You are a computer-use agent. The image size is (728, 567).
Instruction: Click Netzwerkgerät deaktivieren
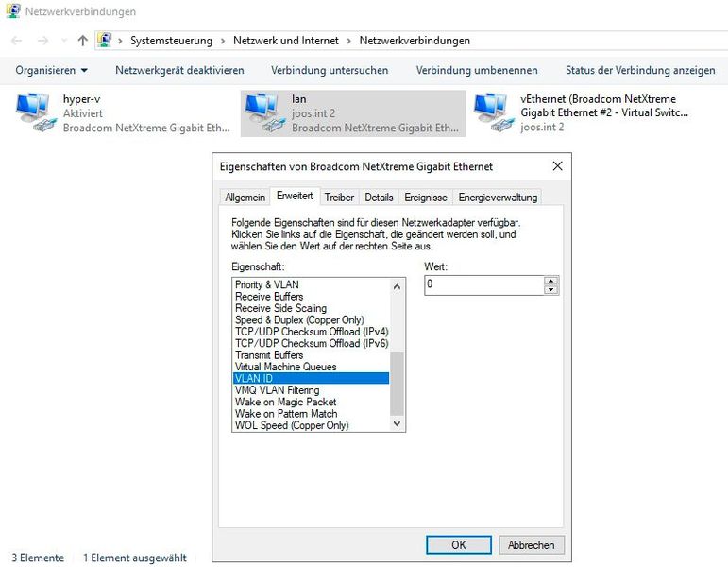[179, 70]
